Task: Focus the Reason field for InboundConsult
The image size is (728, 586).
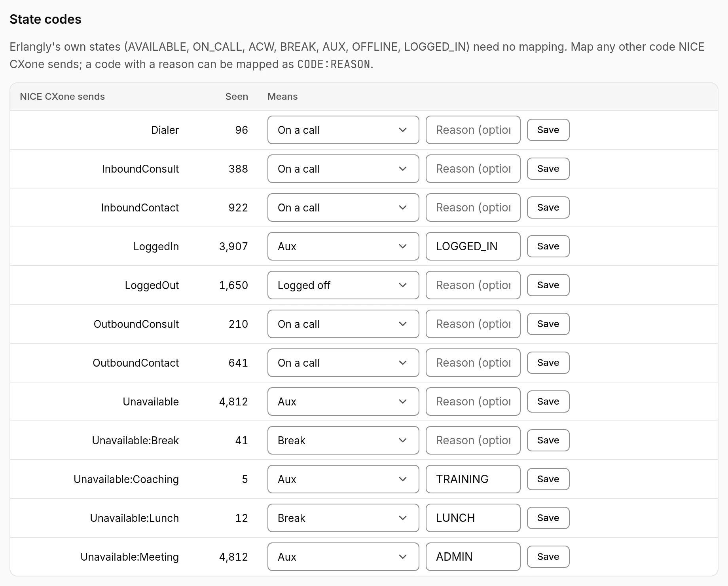Action: click(473, 169)
